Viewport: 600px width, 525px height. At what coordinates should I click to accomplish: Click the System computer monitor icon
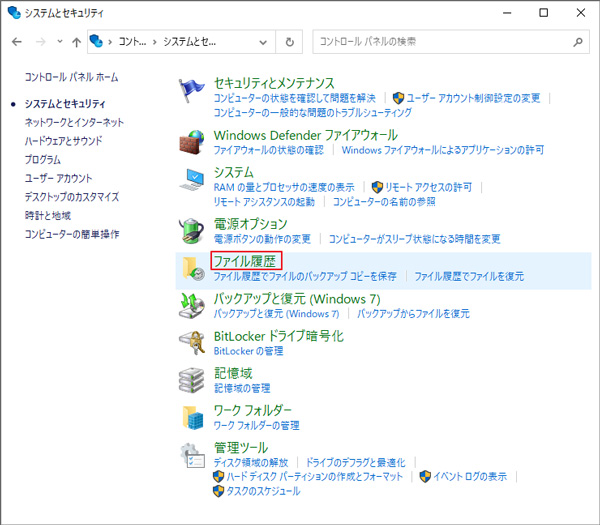191,179
